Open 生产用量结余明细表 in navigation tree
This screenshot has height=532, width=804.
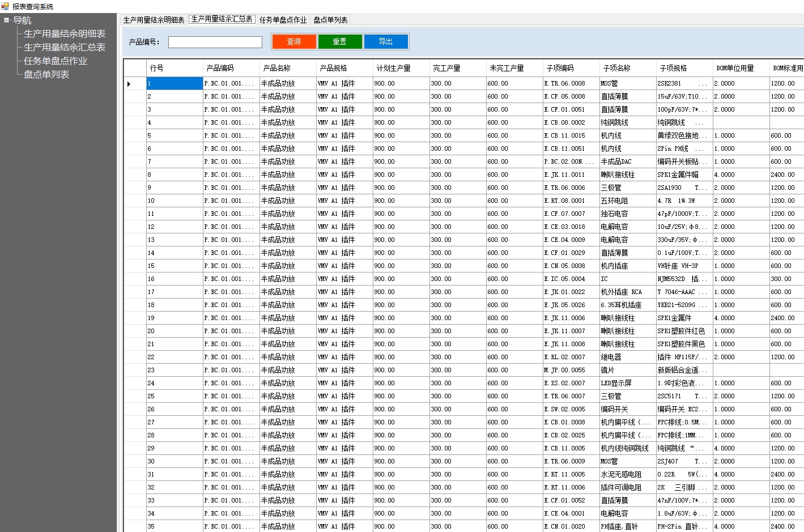(x=64, y=34)
